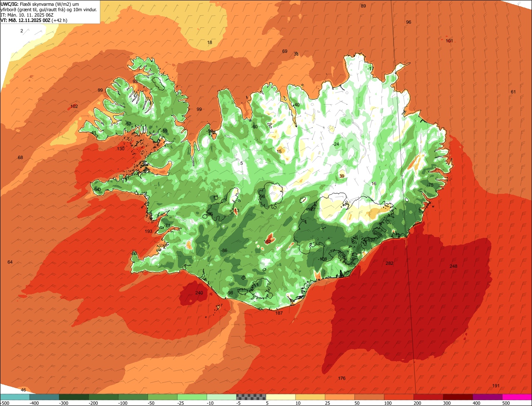Viewport: 532px width, 406px height.
Task: Click the map value 162
Action: 268,242
